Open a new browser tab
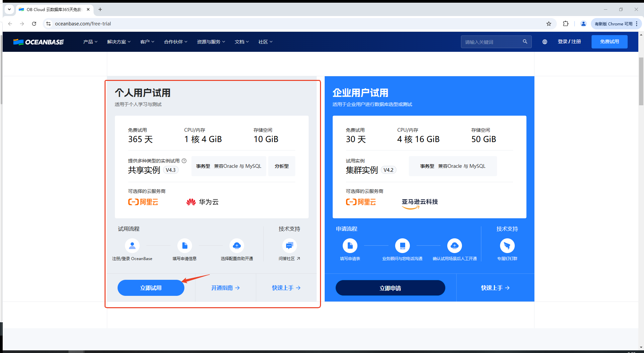 tap(100, 9)
